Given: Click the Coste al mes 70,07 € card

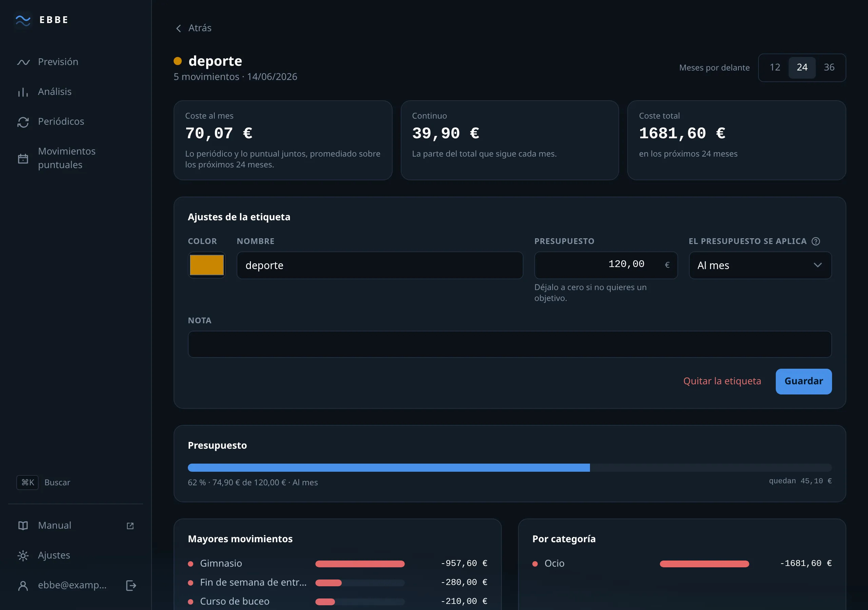Looking at the screenshot, I should 283,140.
